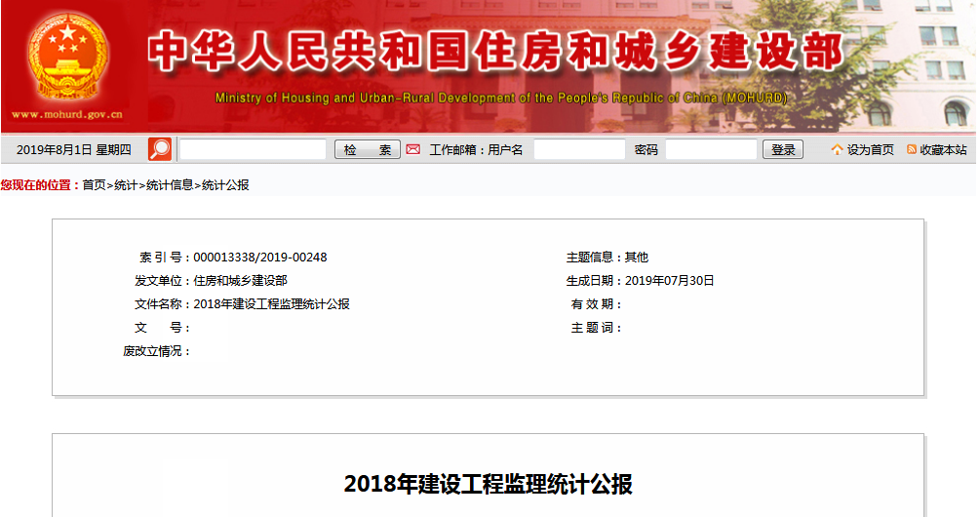Open 统计信息 in the breadcrumb
980x517 pixels.
click(x=170, y=185)
